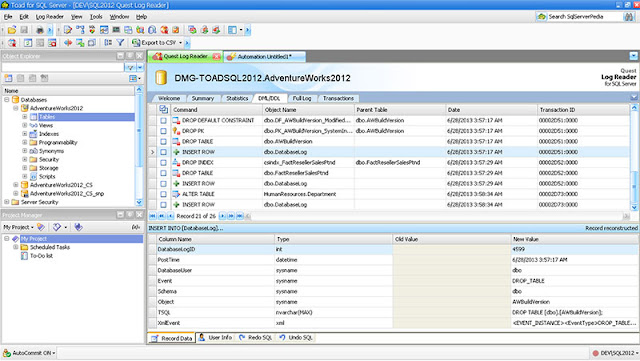The height and width of the screenshot is (361, 640).
Task: Click the database diagram icon
Action: 80,30
